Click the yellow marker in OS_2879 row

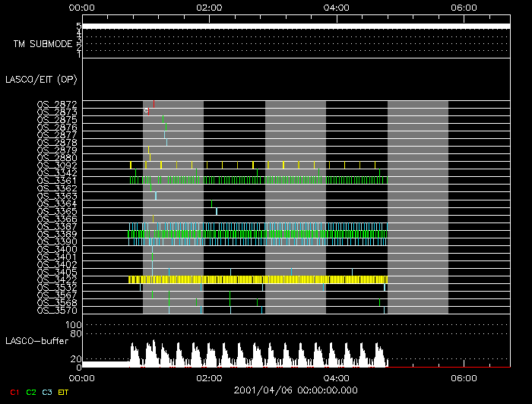[148, 150]
